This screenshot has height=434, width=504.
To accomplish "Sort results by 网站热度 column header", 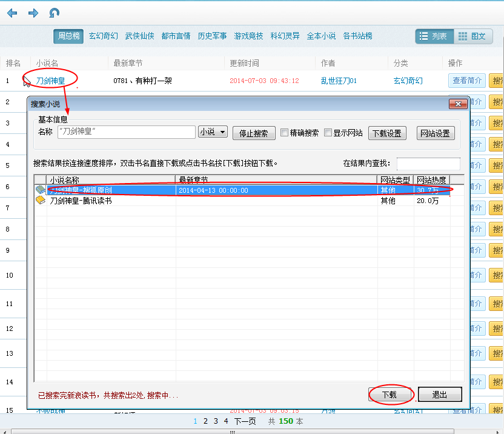I will 431,179.
